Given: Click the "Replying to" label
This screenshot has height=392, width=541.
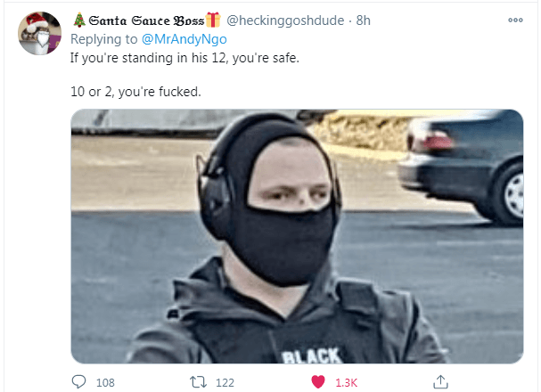Looking at the screenshot, I should pos(104,39).
